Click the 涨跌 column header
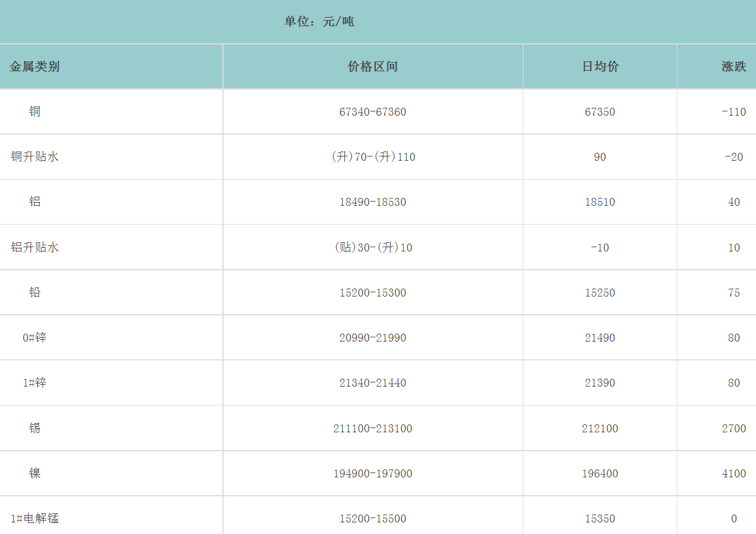Viewport: 756px width, 534px height. [x=733, y=67]
